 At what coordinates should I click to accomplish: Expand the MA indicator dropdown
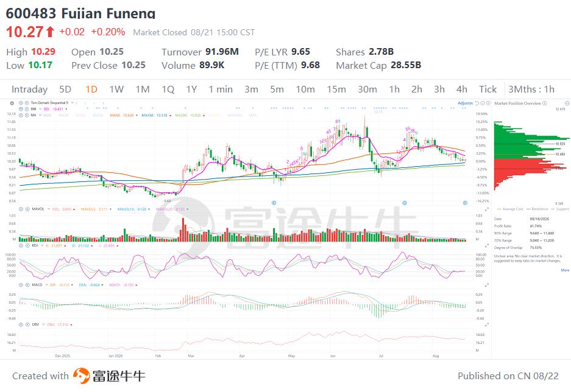click(40, 115)
